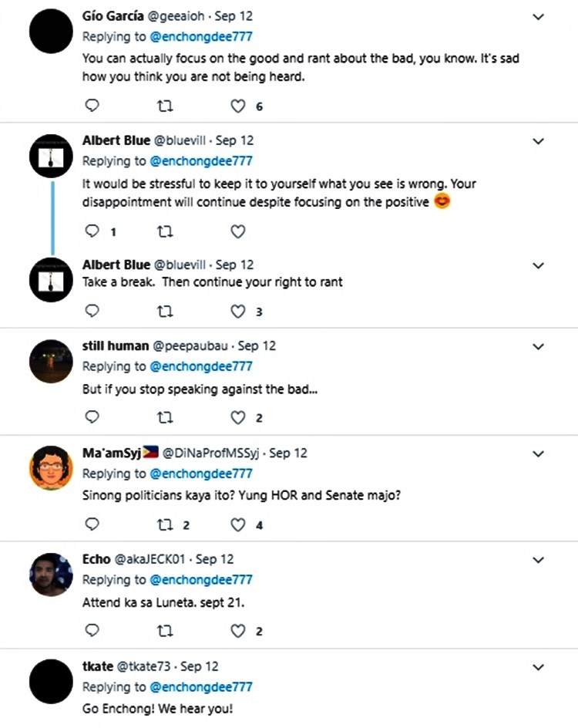Viewport: 578px width, 728px height.
Task: Expand options chevron on Gío García's tweet
Action: tap(539, 16)
